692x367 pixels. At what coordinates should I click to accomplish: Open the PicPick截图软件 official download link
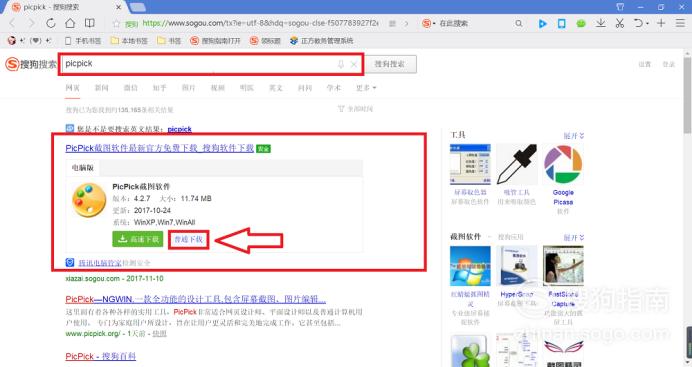[x=160, y=148]
